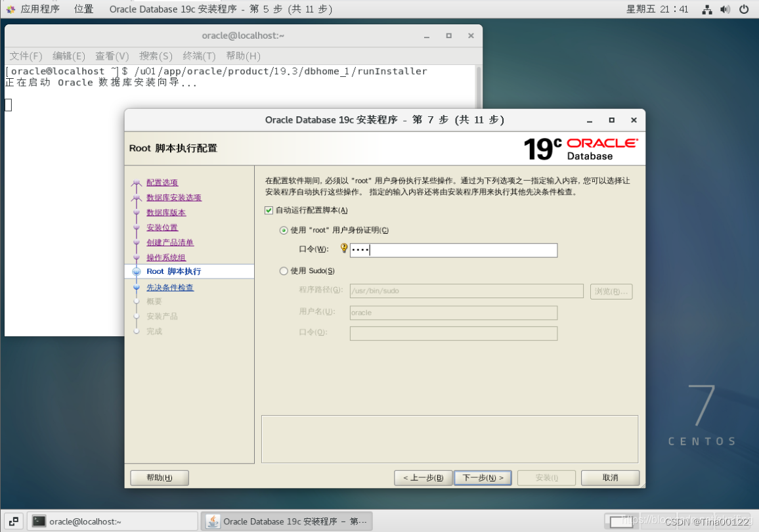Open the network status icon in top panel

tap(707, 9)
